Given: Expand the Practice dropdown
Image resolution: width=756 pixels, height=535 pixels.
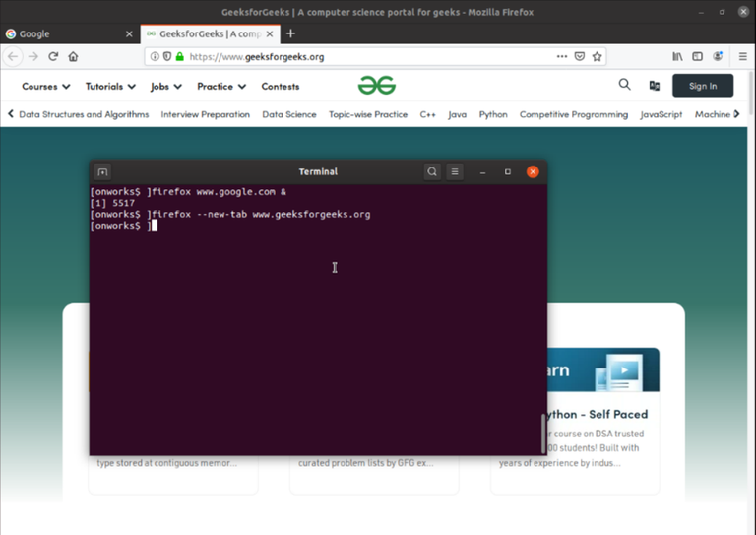Looking at the screenshot, I should pos(221,87).
